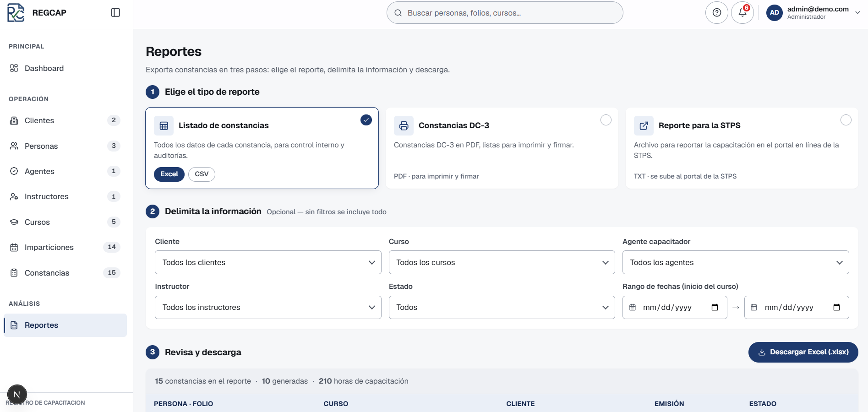
Task: Click the REGCAP logo icon
Action: (16, 12)
